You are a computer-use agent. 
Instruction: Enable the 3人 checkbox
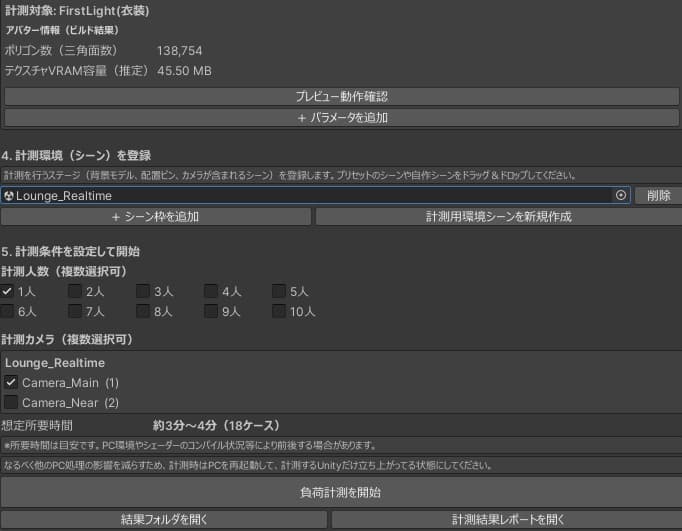click(x=143, y=291)
